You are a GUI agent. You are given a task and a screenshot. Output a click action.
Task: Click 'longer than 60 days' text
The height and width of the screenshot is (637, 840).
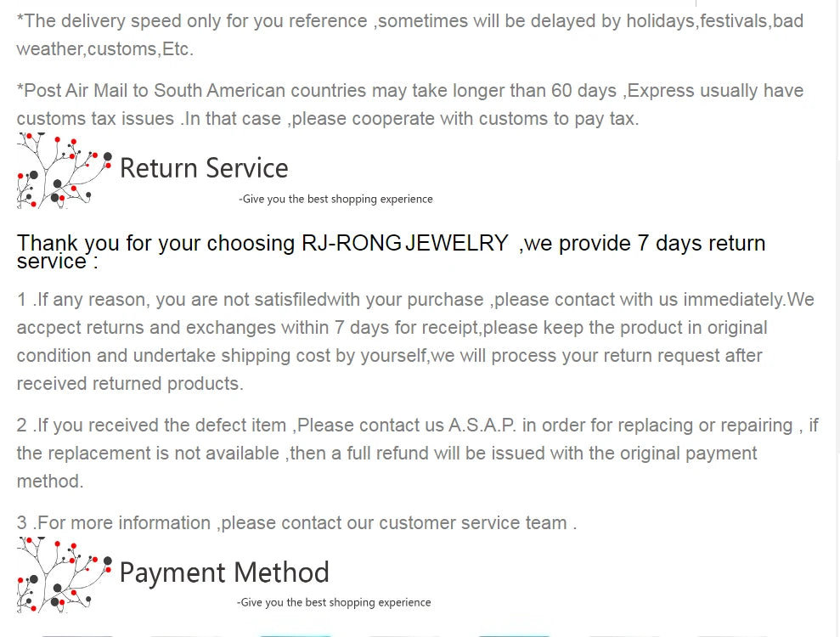point(536,91)
